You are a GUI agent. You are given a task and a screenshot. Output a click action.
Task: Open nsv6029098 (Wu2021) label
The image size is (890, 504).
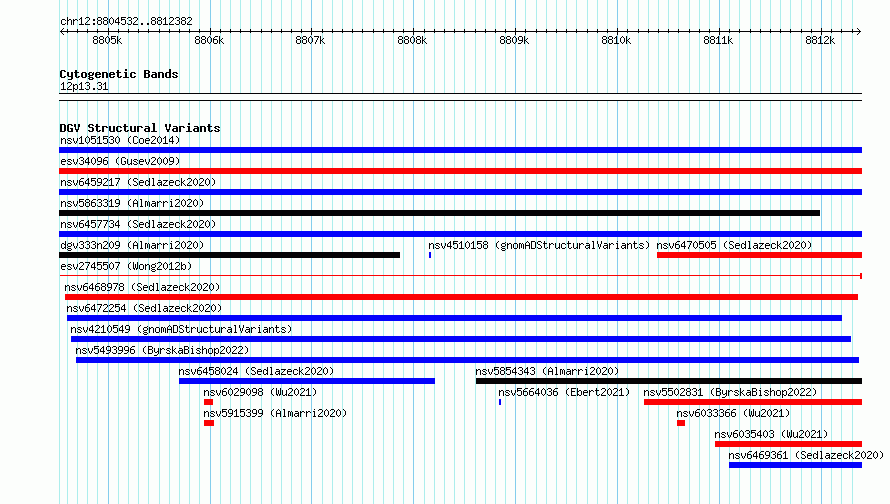pos(260,392)
